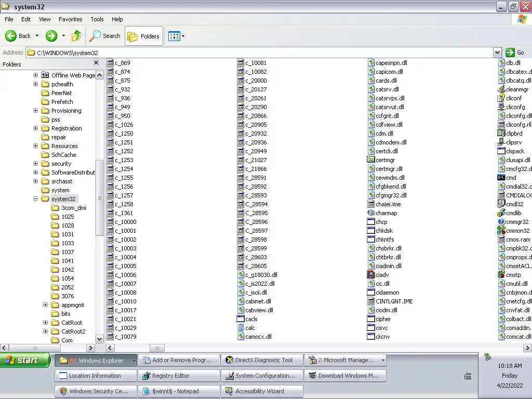The image size is (532, 399).
Task: Expand the Offline Web Pages folder node
Action: pos(36,75)
